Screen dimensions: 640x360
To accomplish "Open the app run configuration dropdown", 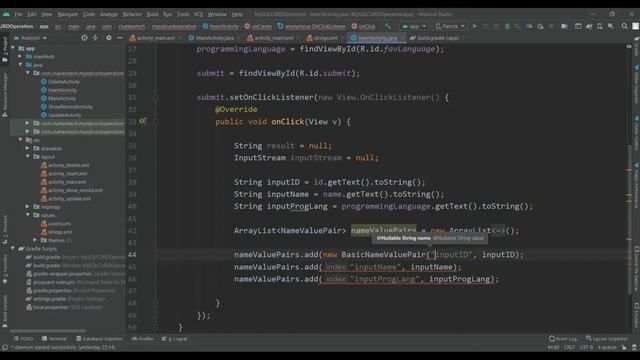I will (413, 26).
